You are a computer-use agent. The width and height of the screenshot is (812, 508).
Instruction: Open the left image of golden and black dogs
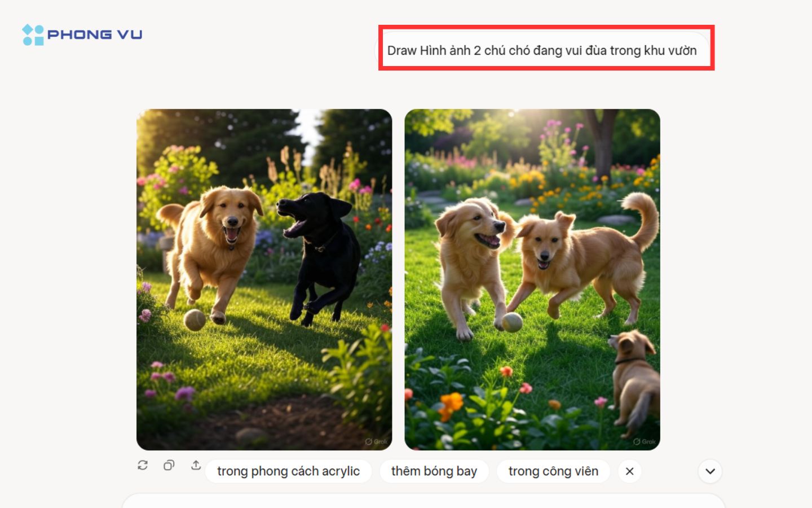[x=264, y=279]
